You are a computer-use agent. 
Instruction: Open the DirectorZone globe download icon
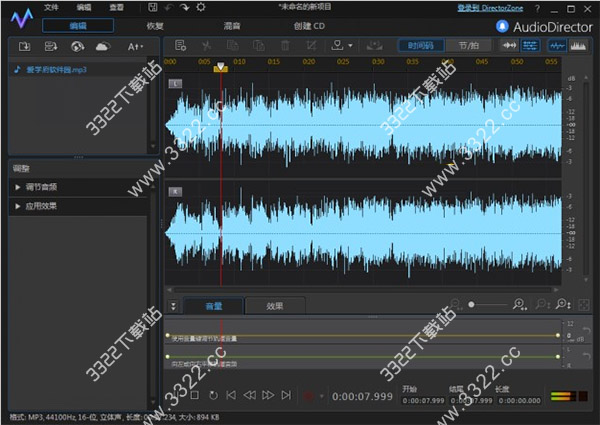pos(78,47)
